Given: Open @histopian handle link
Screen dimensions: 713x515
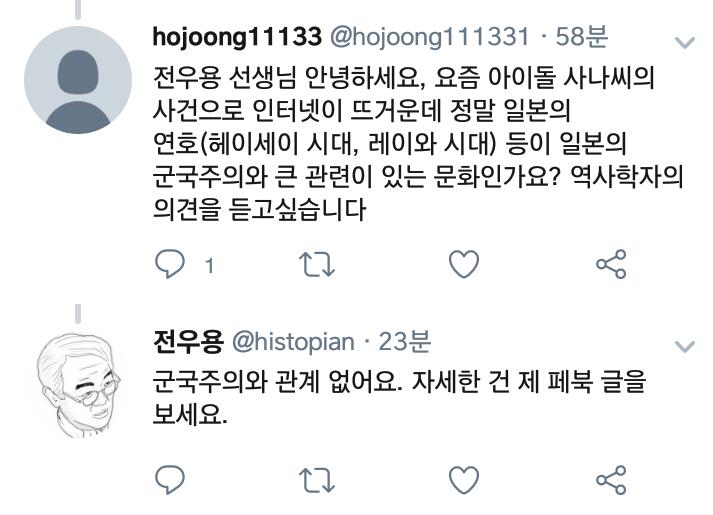Looking at the screenshot, I should (293, 342).
